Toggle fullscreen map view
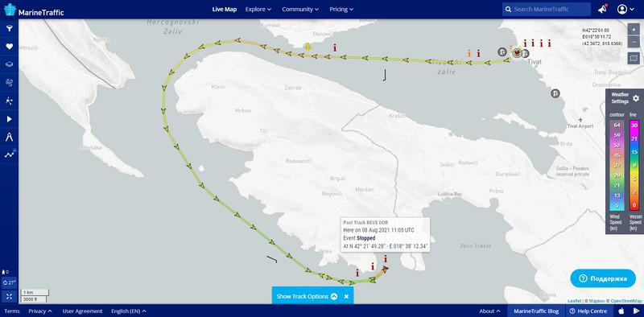The height and width of the screenshot is (317, 644). [9, 296]
